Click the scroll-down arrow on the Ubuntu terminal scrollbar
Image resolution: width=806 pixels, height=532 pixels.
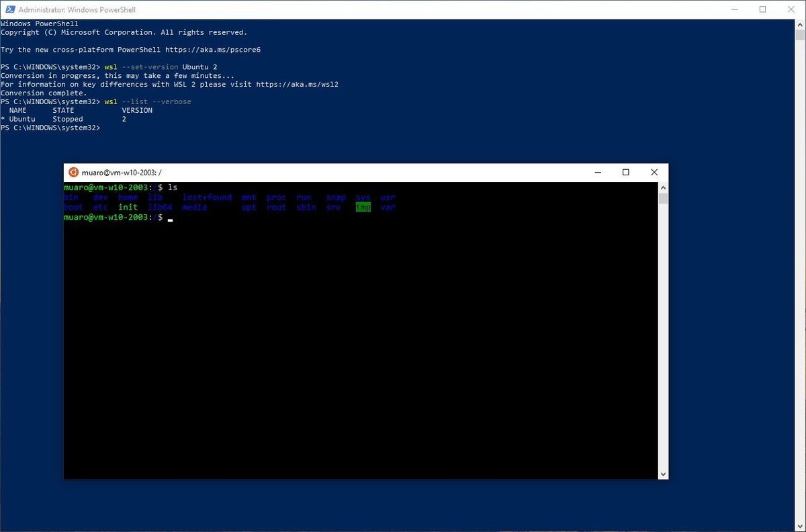click(663, 474)
